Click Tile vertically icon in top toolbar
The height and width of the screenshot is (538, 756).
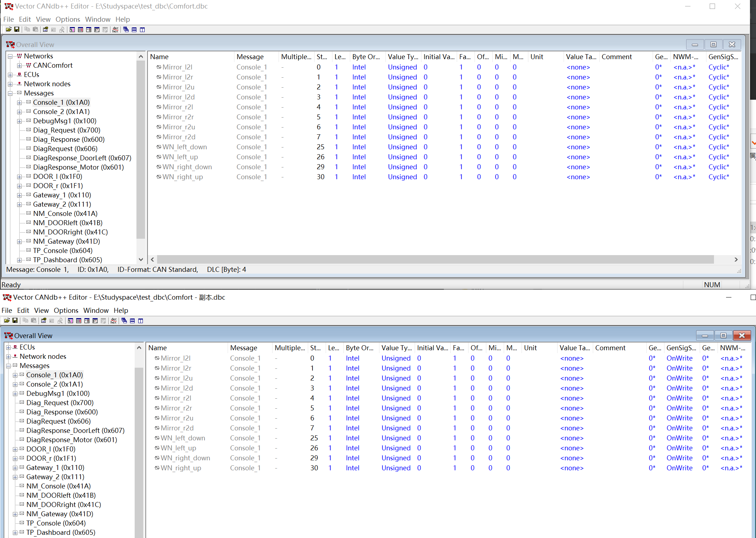click(x=143, y=30)
